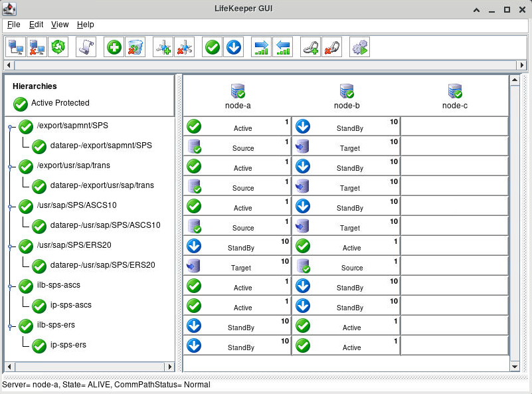The width and height of the screenshot is (532, 394).
Task: Click the green Refresh toolbar icon
Action: (58, 47)
